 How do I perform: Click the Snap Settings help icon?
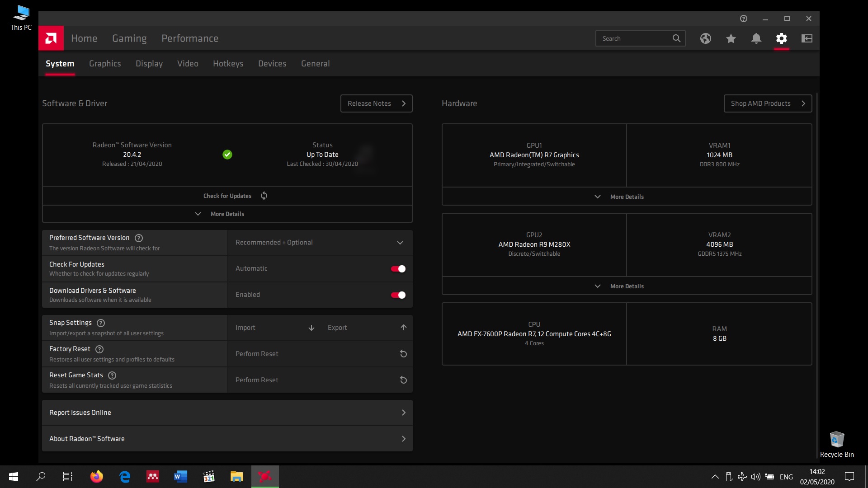pyautogui.click(x=101, y=323)
